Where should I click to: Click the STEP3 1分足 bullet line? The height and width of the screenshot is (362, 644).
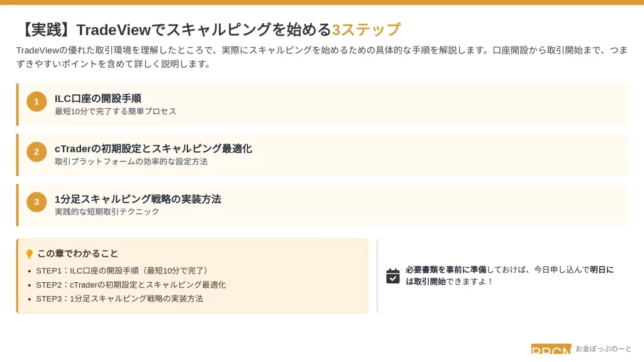point(119,299)
